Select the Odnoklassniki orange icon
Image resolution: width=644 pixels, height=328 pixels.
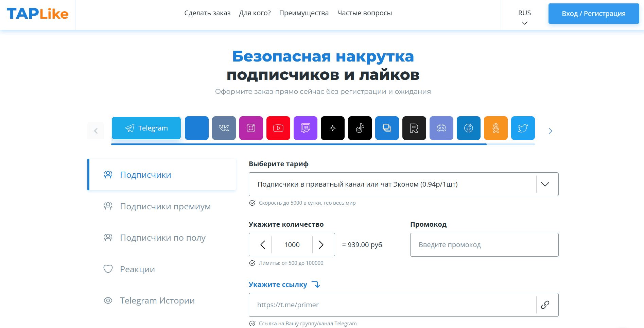[496, 128]
